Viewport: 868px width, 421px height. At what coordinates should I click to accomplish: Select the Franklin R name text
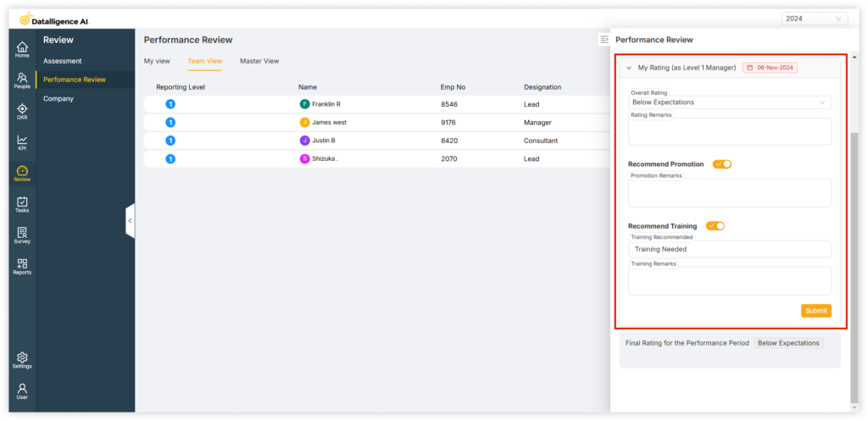[x=326, y=104]
